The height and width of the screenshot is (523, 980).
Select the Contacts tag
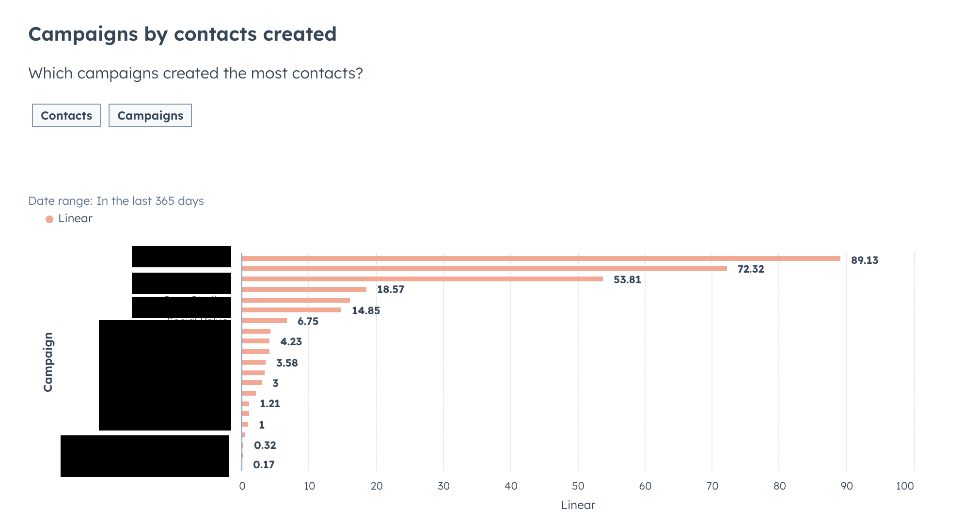pos(66,115)
